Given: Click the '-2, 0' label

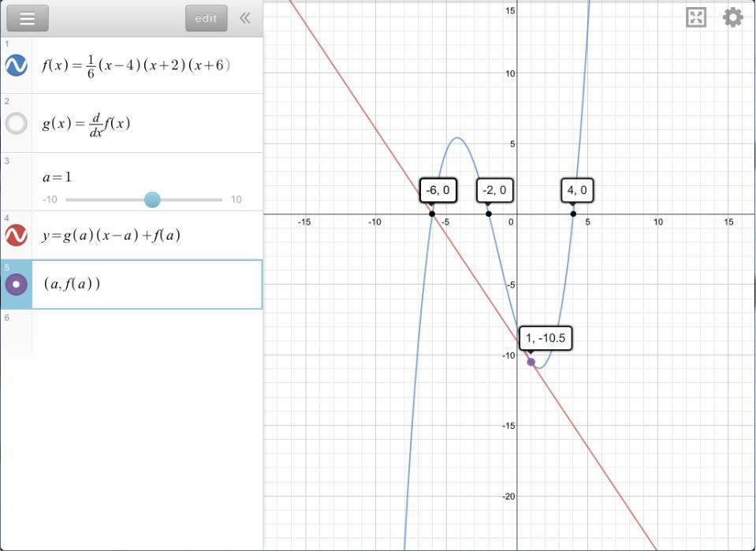Looking at the screenshot, I should pyautogui.click(x=495, y=190).
